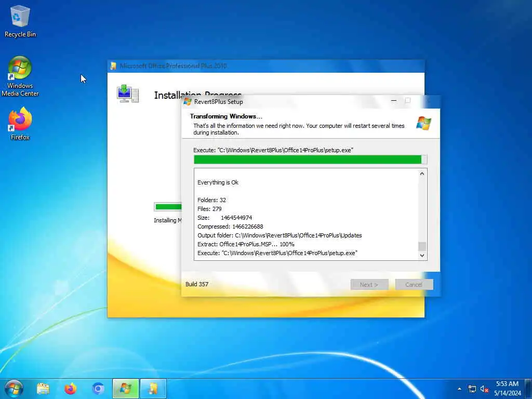Click the 'Everything is Ok' log line
The width and height of the screenshot is (532, 399).
(x=218, y=182)
